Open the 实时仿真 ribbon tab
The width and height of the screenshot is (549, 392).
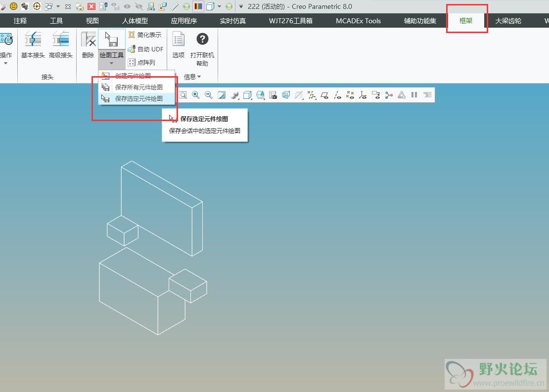pos(233,21)
